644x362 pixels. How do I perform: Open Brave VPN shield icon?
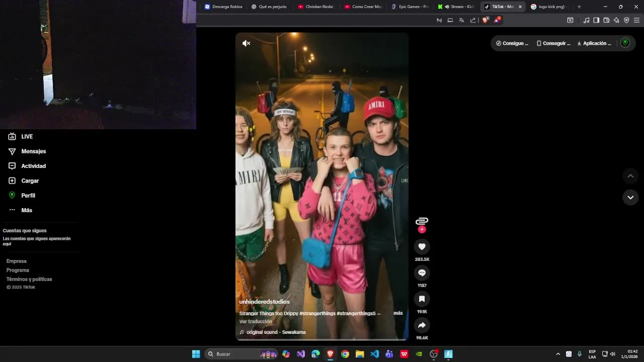(626, 20)
